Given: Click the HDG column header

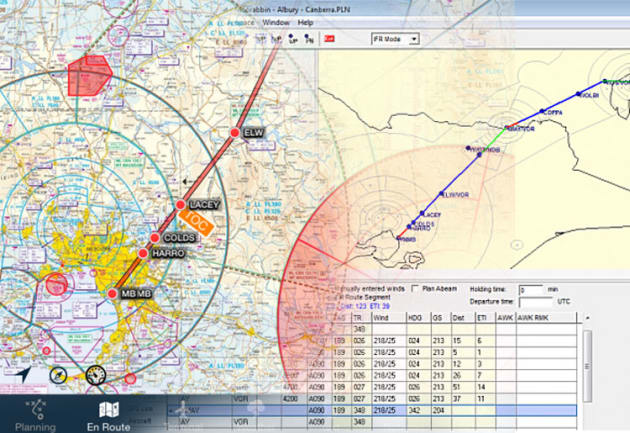Looking at the screenshot, I should (x=419, y=318).
